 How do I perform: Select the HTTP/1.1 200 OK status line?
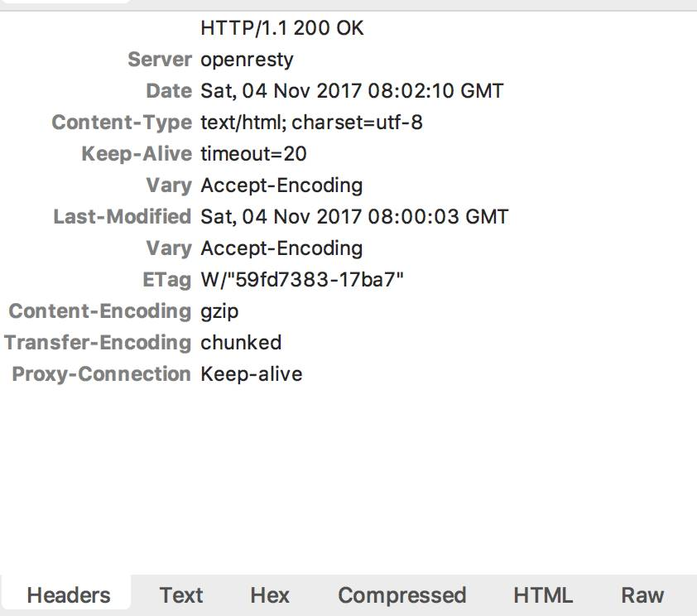pos(282,28)
